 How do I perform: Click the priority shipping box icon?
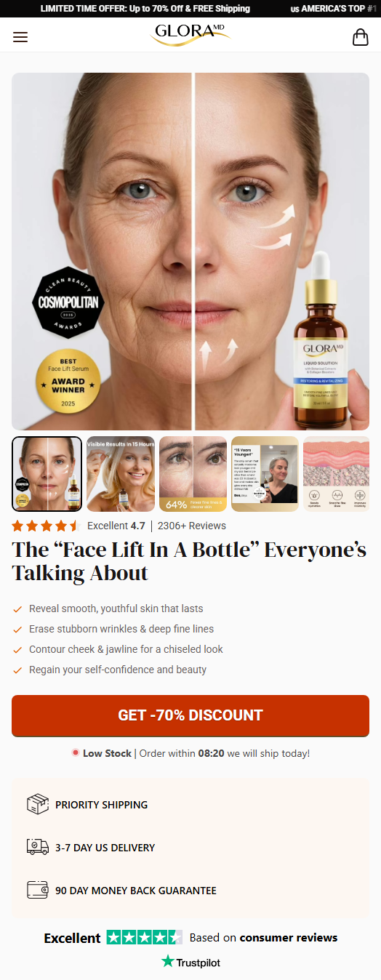pos(38,804)
